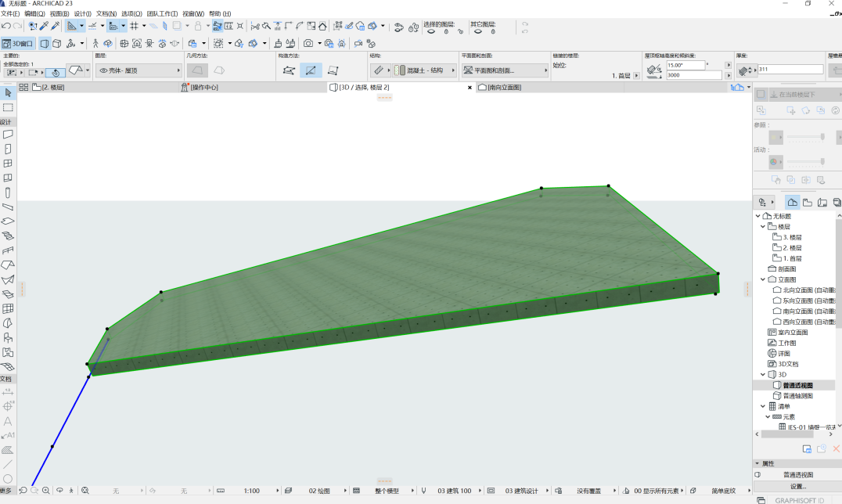The width and height of the screenshot is (842, 504).
Task: Open the 1:100 scale dropdown
Action: click(252, 491)
